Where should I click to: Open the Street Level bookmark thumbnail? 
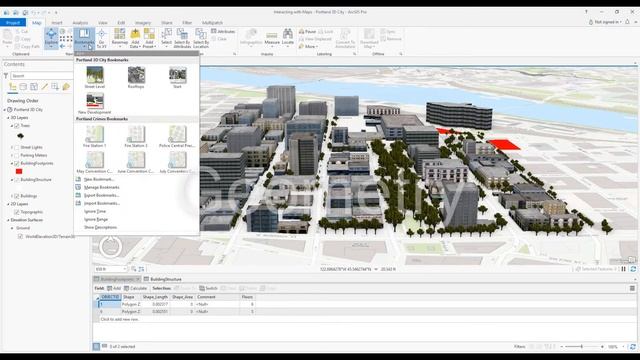(x=95, y=77)
